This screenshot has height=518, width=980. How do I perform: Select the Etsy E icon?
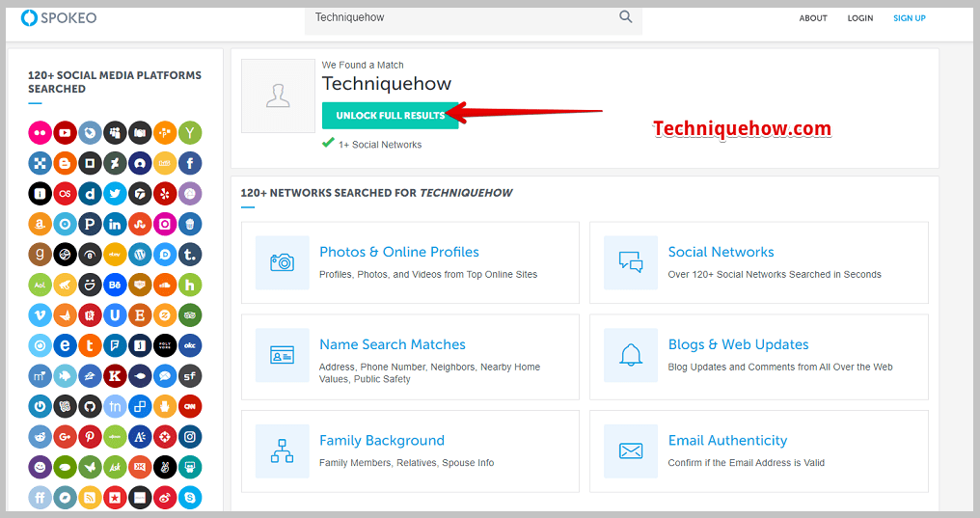coord(140,314)
